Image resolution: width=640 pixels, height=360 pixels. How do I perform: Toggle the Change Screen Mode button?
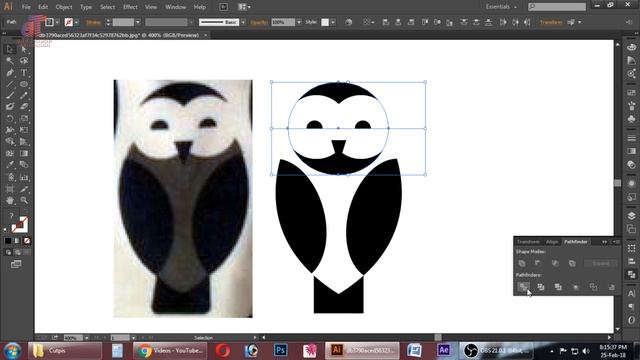[x=16, y=264]
